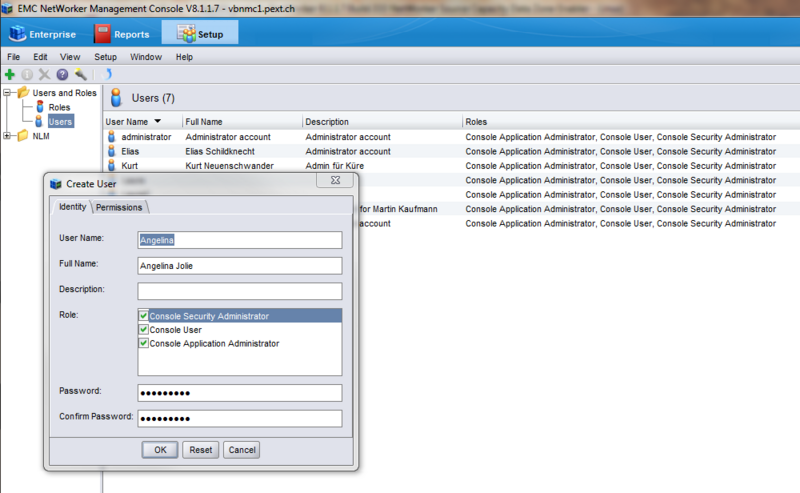Open the Reports view
Viewport: 800px width, 493px height.
coord(122,34)
